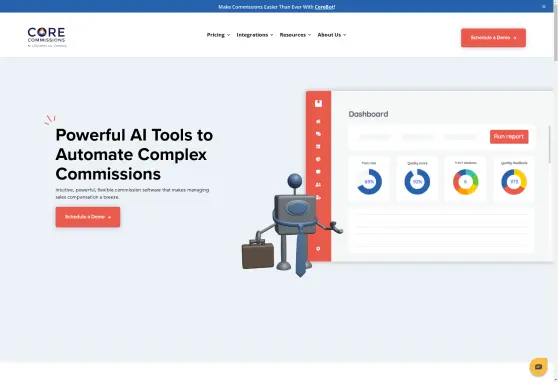Expand the About Us menu
This screenshot has height=382, width=558.
332,35
